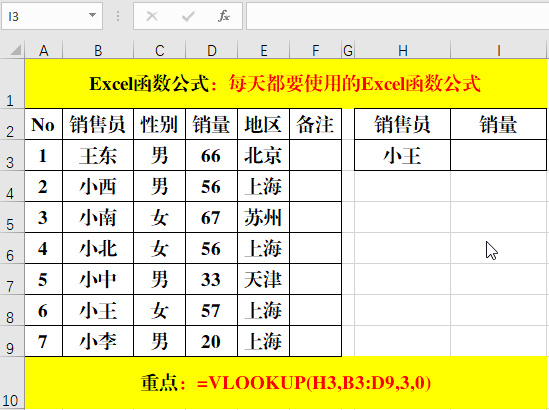Click the Select All corner triangle

coord(16,50)
